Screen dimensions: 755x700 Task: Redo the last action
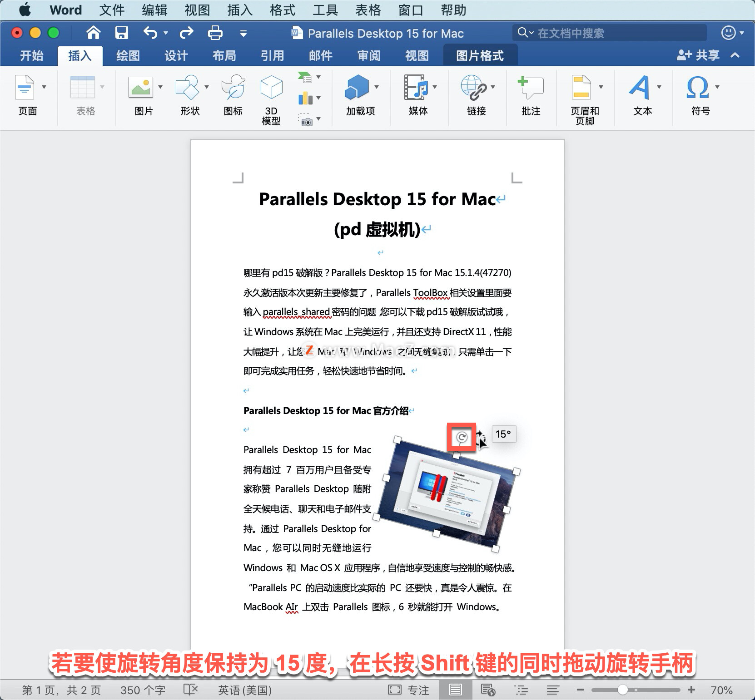[x=186, y=33]
